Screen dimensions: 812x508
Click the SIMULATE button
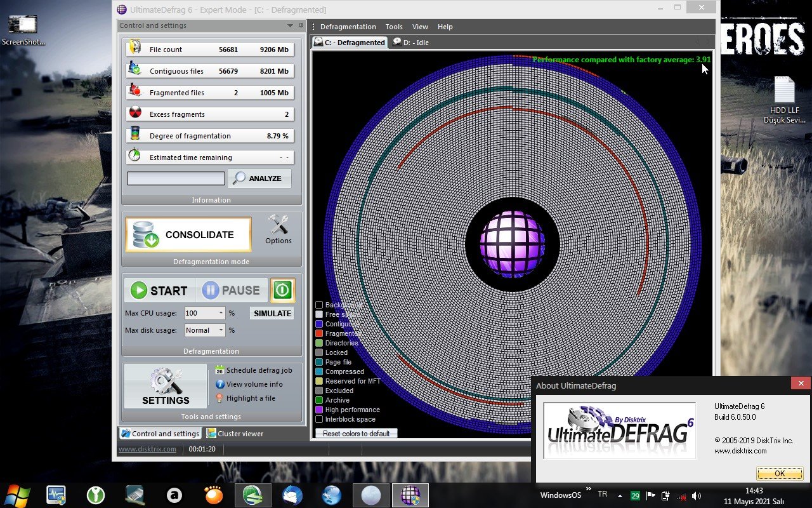click(272, 313)
